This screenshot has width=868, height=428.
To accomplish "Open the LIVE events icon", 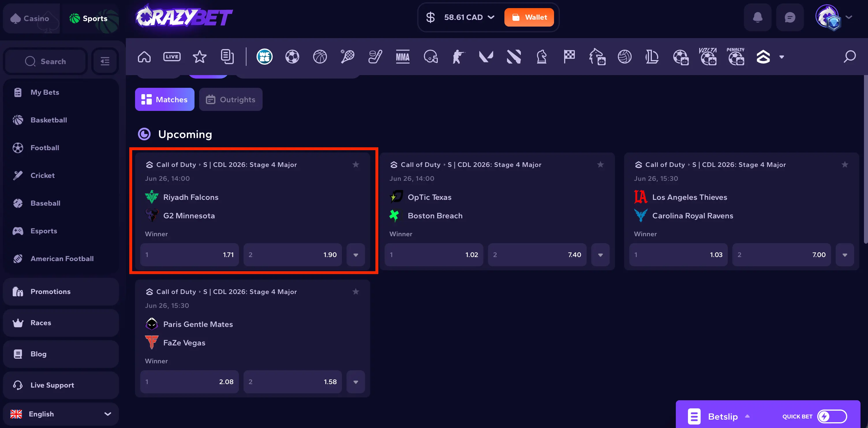I will (x=172, y=57).
